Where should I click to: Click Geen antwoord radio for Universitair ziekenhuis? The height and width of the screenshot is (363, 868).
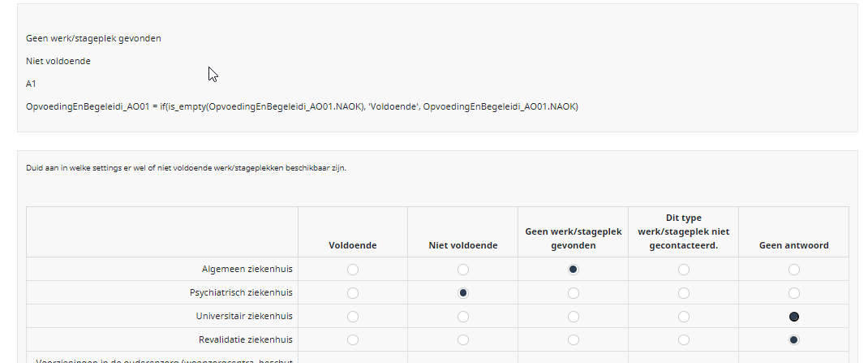793,316
